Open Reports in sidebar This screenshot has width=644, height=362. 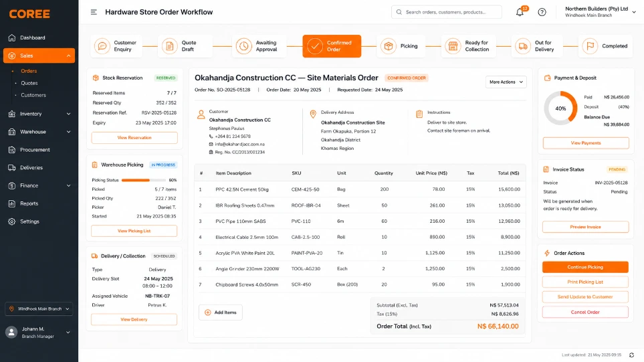tap(39, 204)
